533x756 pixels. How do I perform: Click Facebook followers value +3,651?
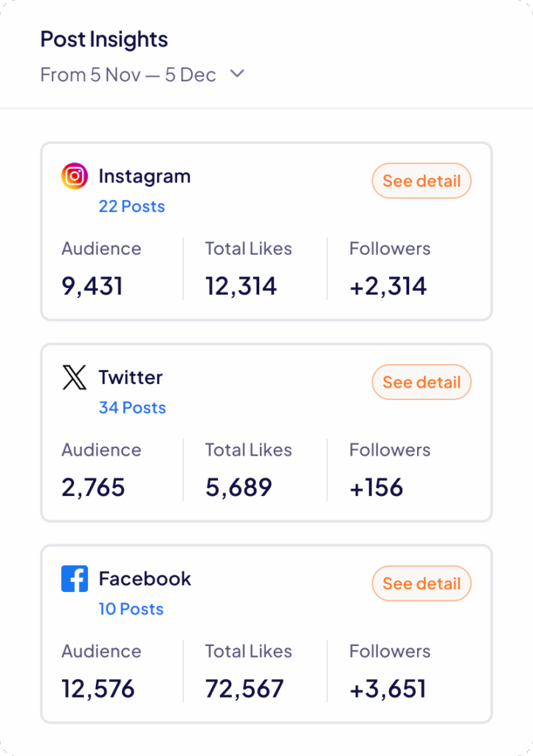pyautogui.click(x=388, y=689)
